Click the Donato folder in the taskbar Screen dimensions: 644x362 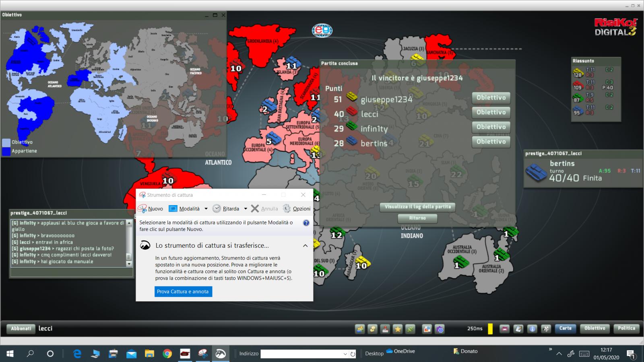click(465, 351)
